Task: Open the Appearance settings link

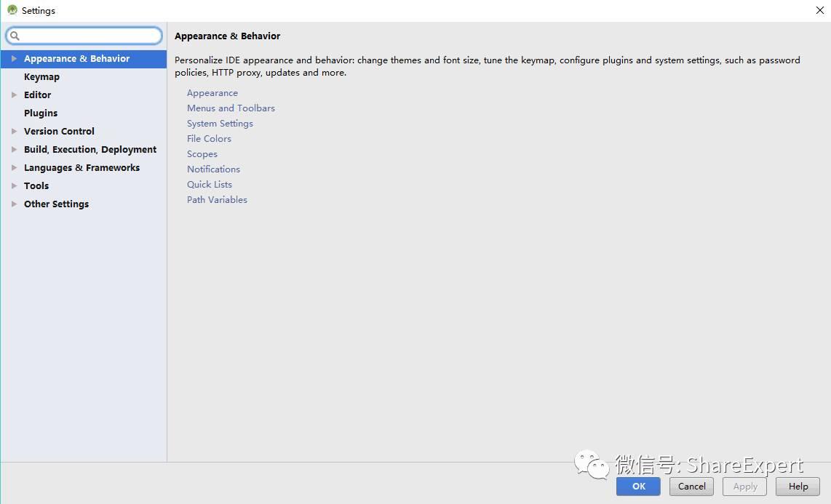Action: tap(212, 93)
